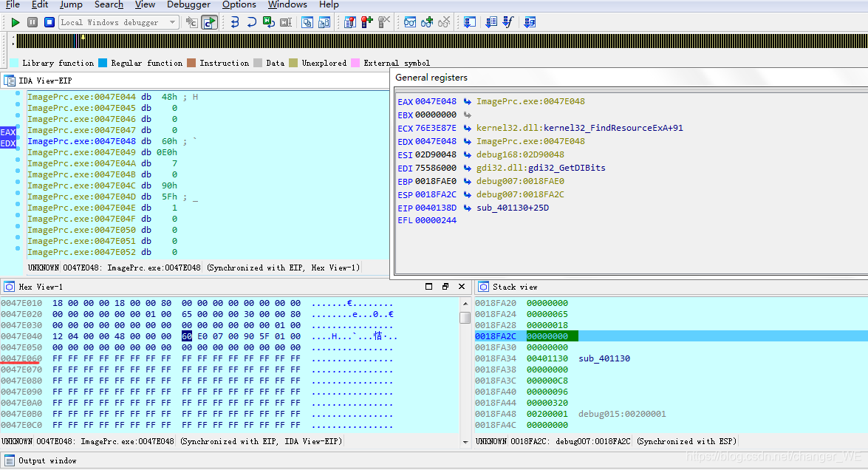
Task: Open the Options menu
Action: click(239, 5)
